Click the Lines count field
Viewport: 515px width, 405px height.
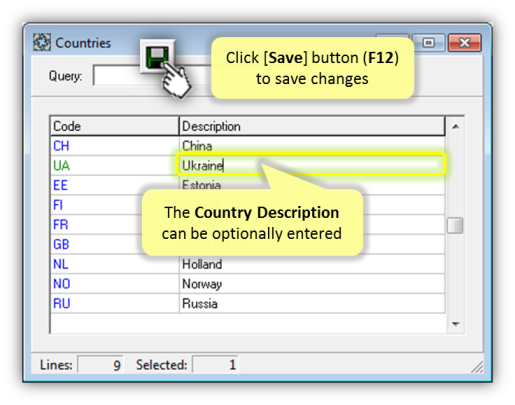(100, 365)
